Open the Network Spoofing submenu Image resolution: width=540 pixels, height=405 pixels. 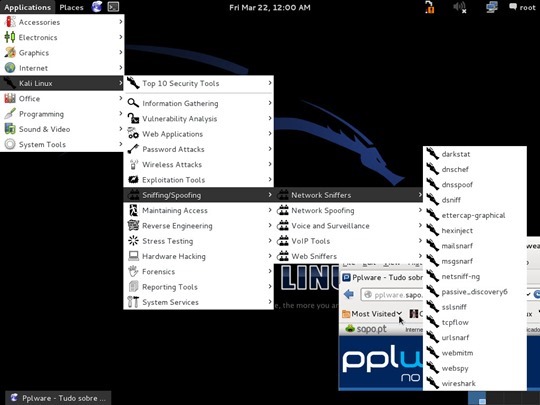click(x=349, y=210)
